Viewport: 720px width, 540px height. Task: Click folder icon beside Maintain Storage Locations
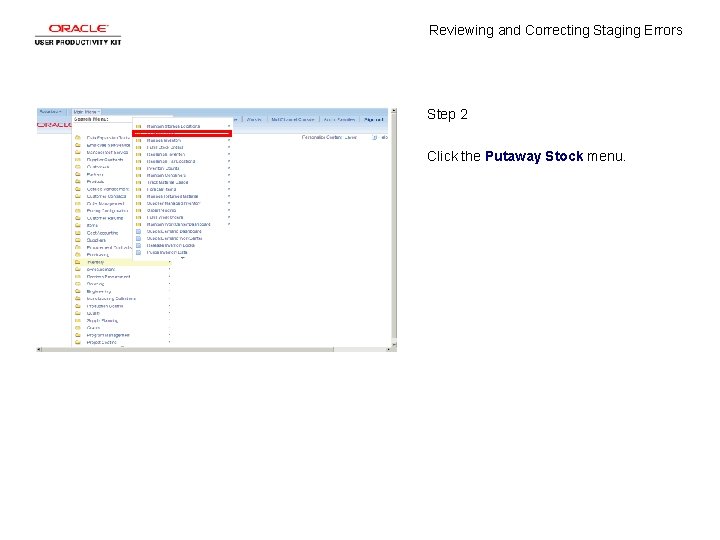click(x=139, y=126)
